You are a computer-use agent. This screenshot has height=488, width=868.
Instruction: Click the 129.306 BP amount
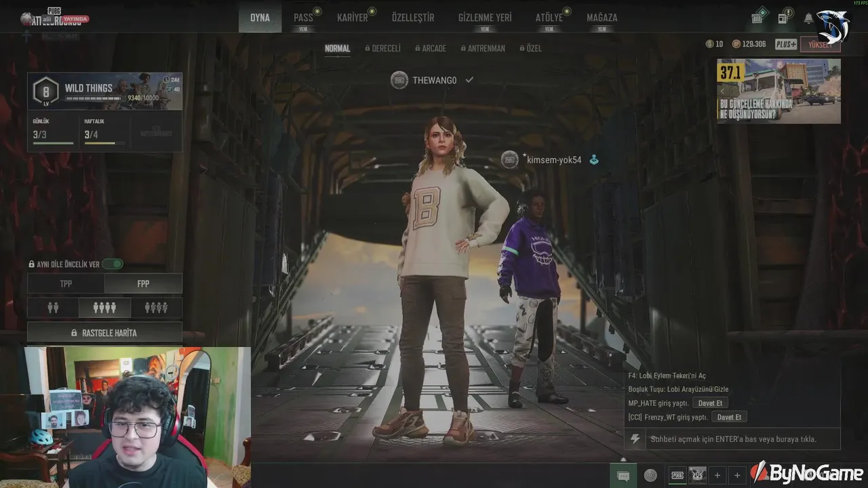point(754,44)
